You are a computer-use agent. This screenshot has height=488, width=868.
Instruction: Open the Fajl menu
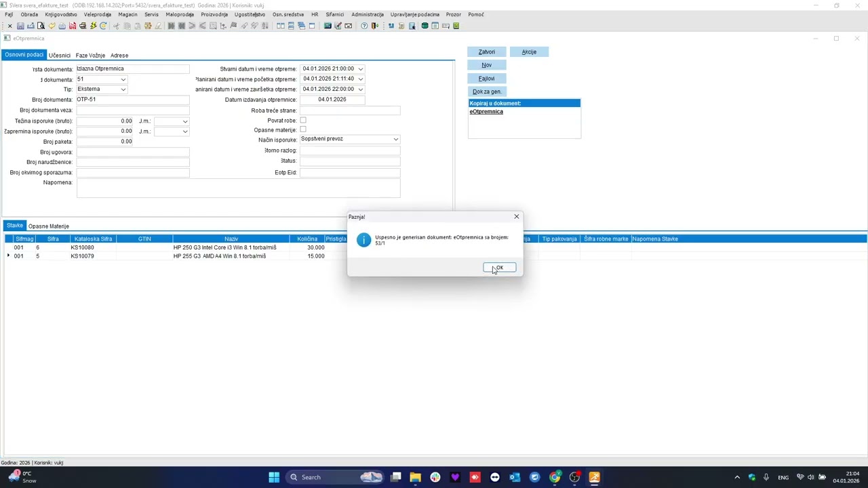(x=9, y=14)
